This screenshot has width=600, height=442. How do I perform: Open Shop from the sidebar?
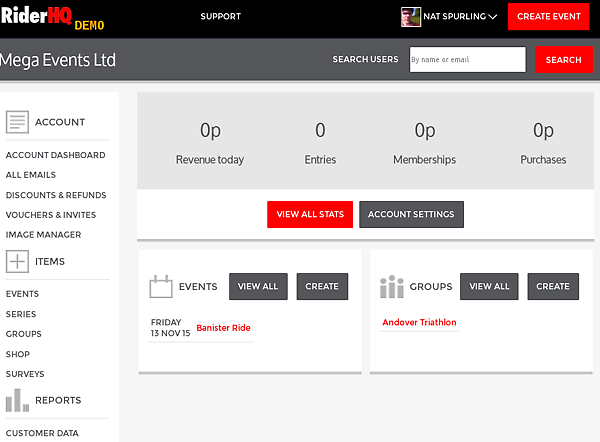point(18,354)
